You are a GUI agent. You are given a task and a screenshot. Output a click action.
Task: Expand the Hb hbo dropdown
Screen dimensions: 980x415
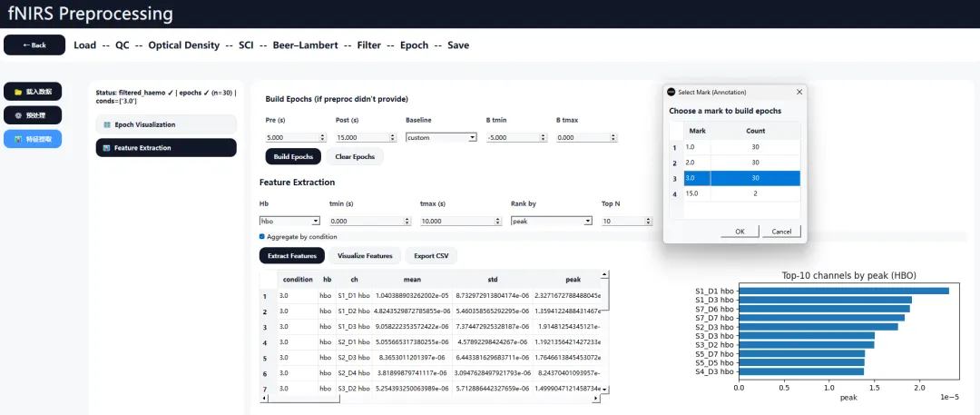289,221
